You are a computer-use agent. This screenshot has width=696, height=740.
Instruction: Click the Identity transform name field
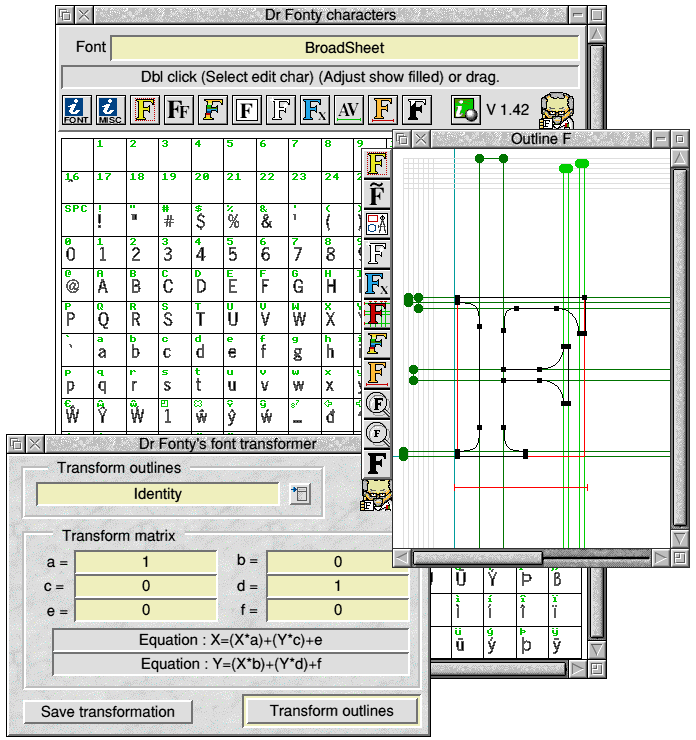point(158,494)
